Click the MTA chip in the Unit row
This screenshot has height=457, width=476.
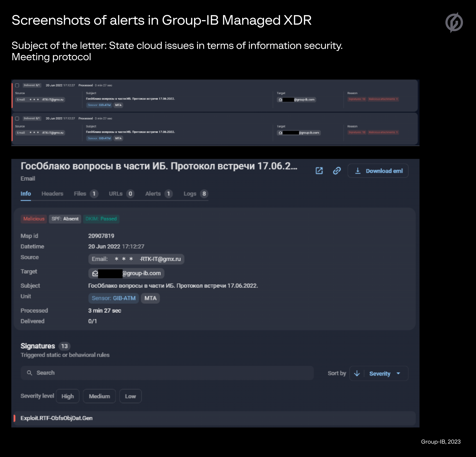tap(150, 298)
